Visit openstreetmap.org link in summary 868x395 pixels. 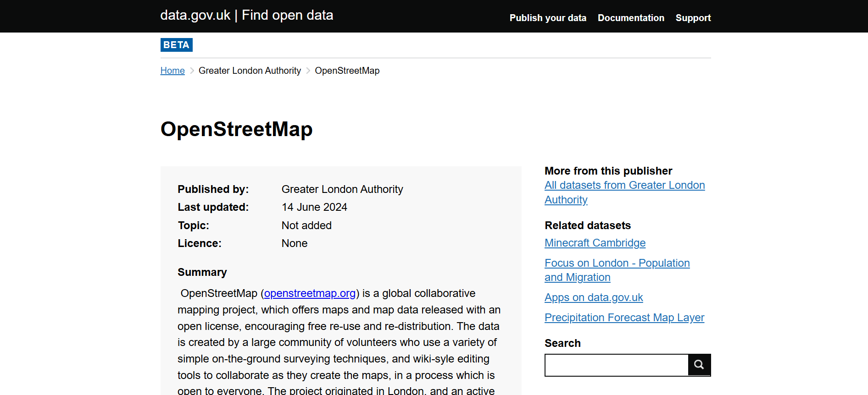coord(310,293)
